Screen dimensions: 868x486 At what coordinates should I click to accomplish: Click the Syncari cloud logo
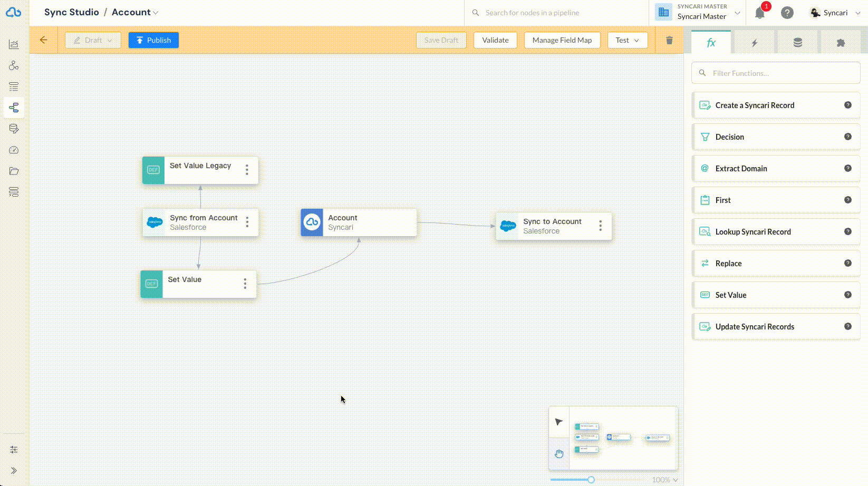tap(13, 12)
